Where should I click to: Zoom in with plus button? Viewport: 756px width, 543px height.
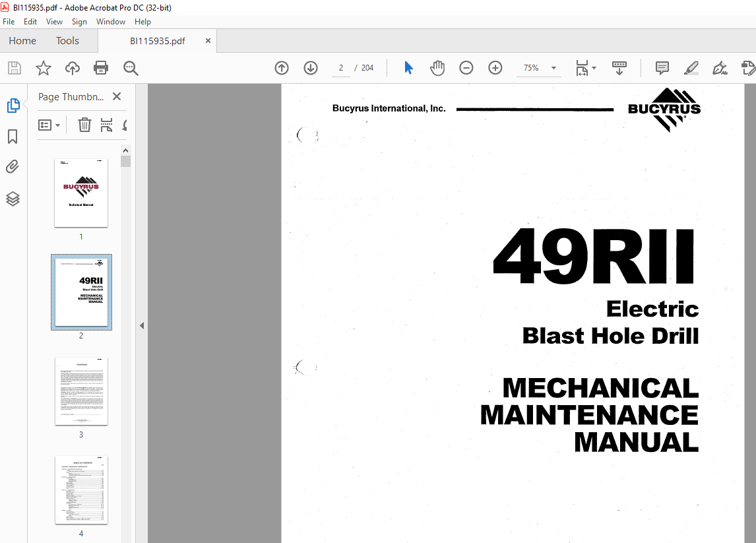tap(495, 68)
